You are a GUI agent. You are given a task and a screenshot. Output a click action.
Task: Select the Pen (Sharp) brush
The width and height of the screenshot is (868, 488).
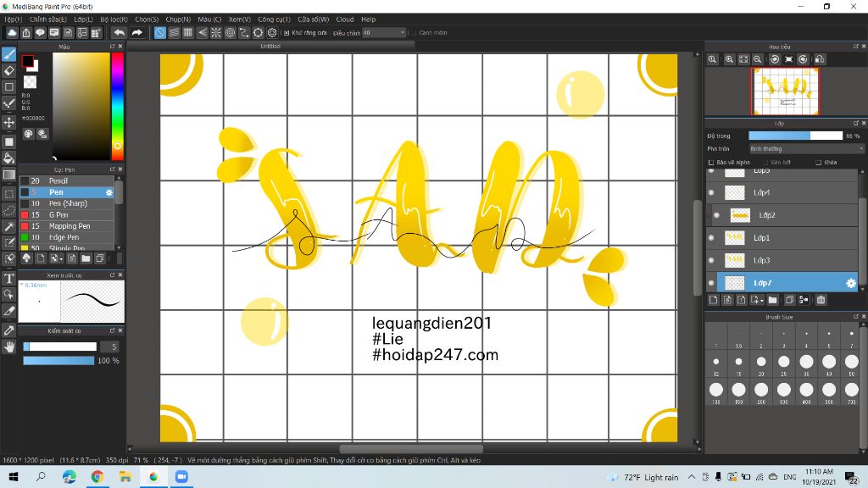[x=67, y=203]
